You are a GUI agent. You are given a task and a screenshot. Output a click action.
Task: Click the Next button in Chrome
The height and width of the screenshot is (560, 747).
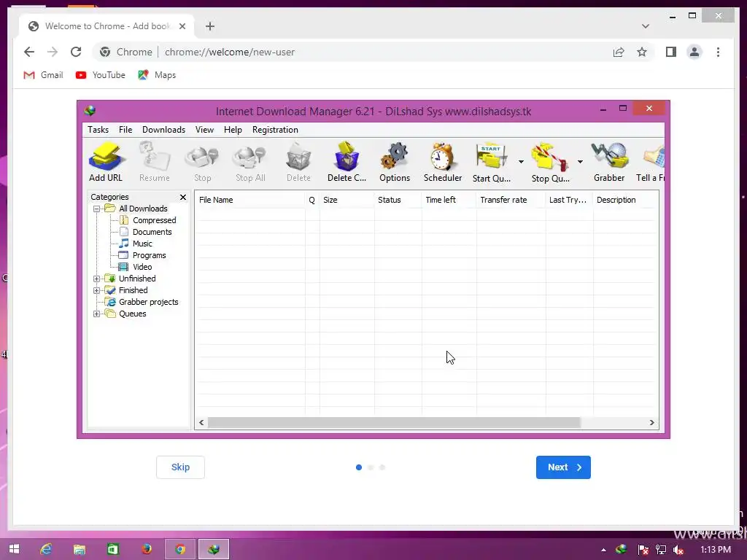pos(563,467)
